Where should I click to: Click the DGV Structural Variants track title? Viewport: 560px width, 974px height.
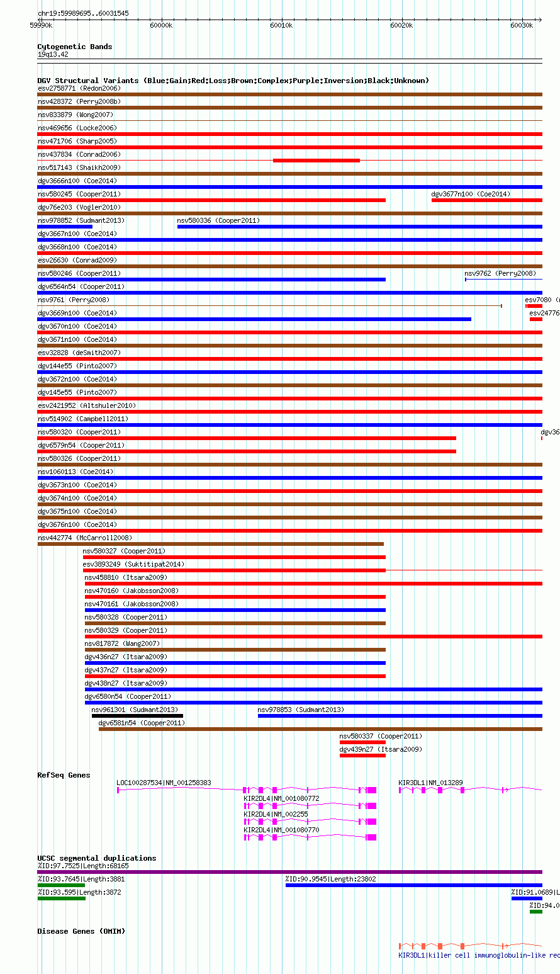point(233,81)
